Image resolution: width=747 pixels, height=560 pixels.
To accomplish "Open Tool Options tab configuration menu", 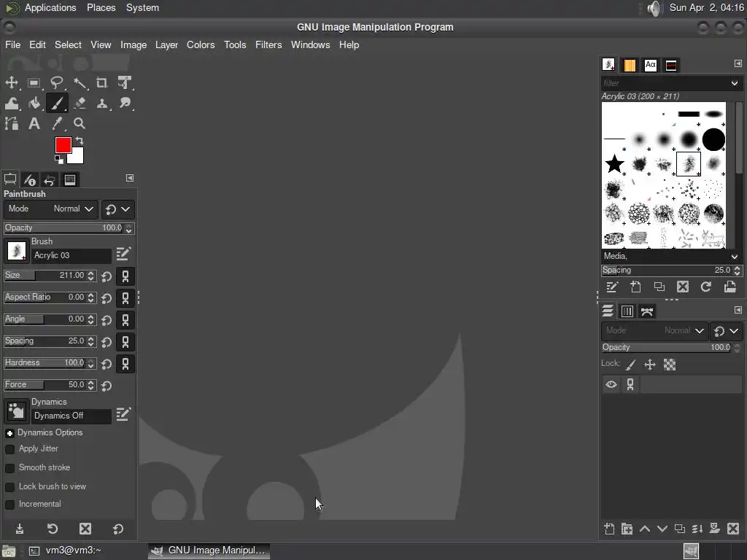I will (130, 178).
